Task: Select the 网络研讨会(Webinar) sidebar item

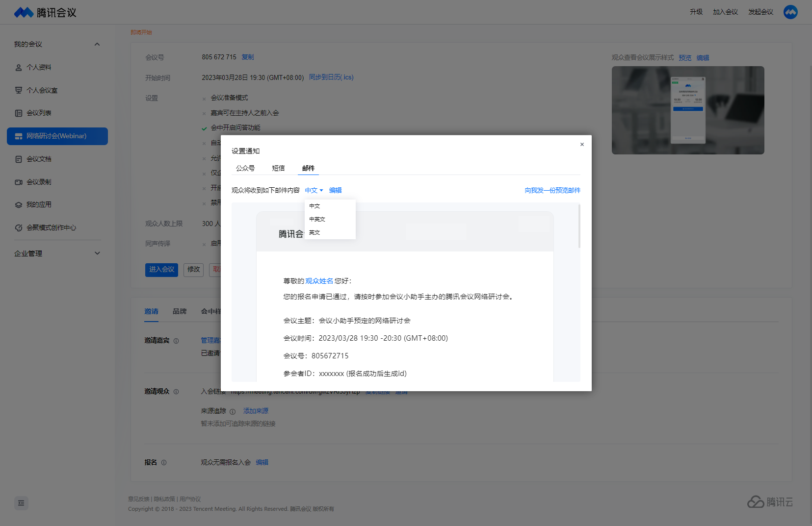Action: coord(57,136)
